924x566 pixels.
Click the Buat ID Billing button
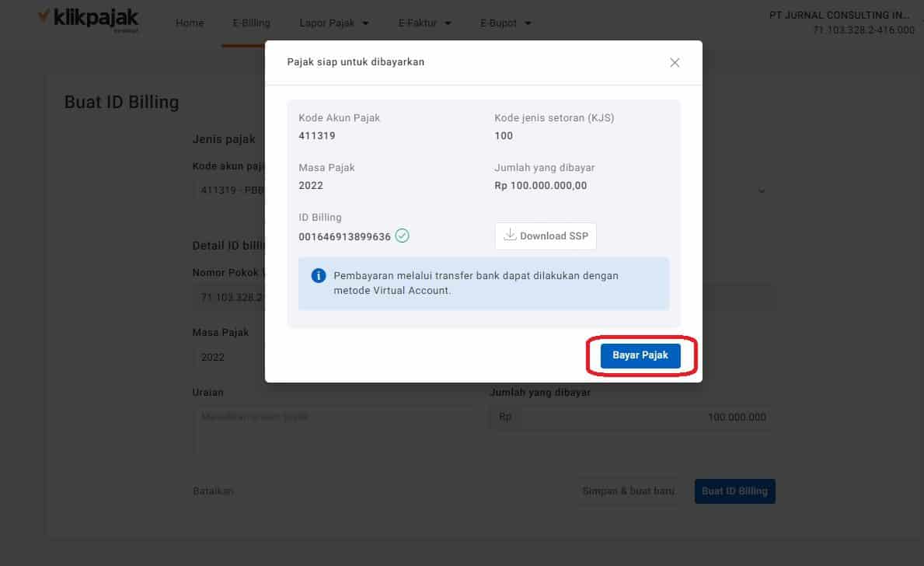point(735,491)
